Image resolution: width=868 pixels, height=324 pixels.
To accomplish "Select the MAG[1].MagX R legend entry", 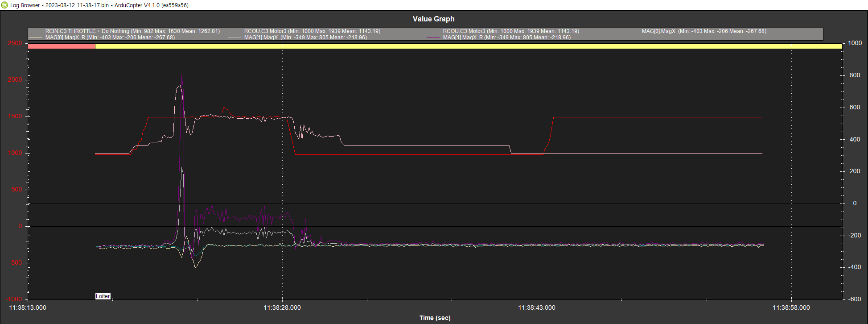I will point(506,37).
